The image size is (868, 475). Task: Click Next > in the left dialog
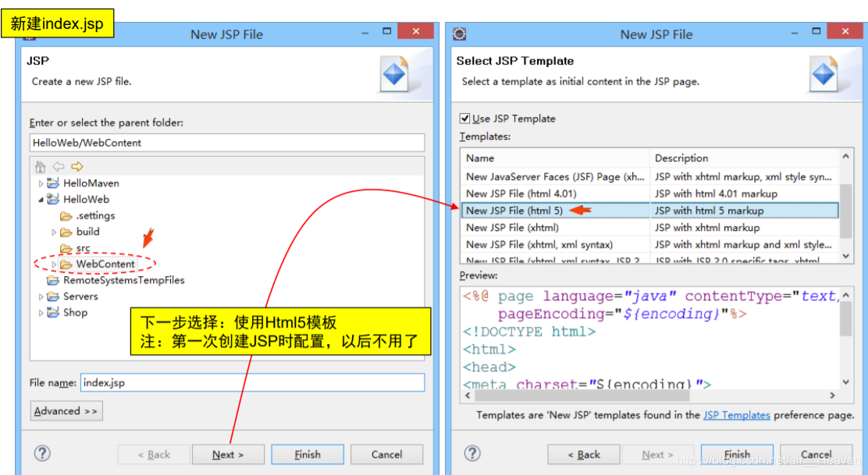(228, 455)
